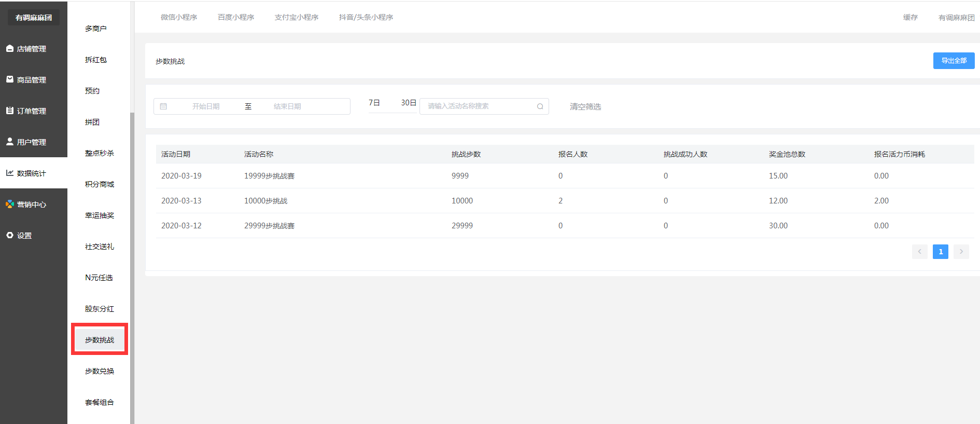Screen dimensions: 980x424
Task: Switch to 抖音/头条小程序 tab
Action: pos(366,17)
